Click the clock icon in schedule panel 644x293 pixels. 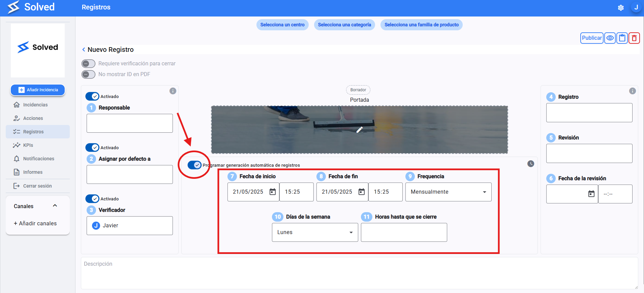(x=531, y=164)
